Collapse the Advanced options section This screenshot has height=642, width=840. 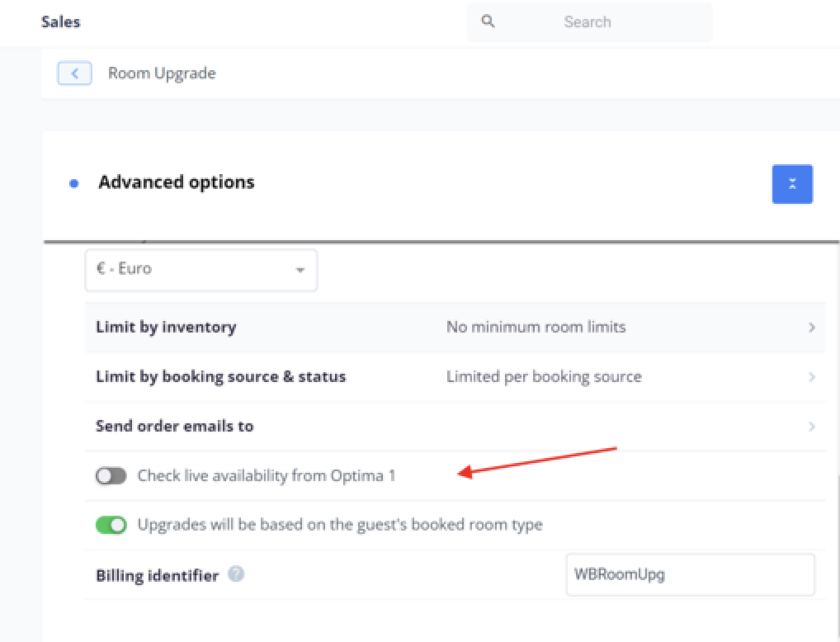pos(792,184)
